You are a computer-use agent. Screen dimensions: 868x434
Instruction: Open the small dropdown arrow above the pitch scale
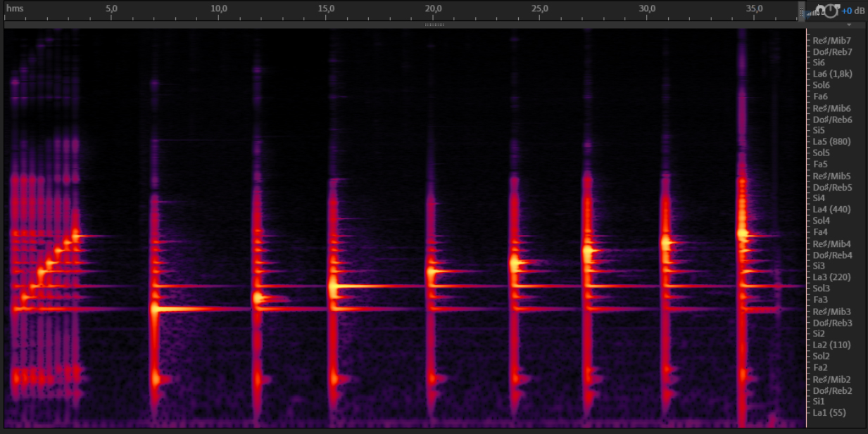[x=848, y=25]
